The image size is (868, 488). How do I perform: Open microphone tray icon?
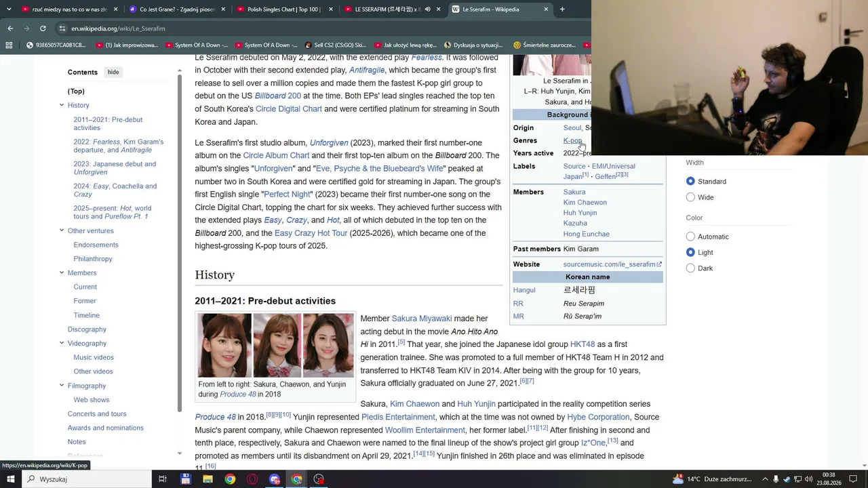(x=776, y=479)
